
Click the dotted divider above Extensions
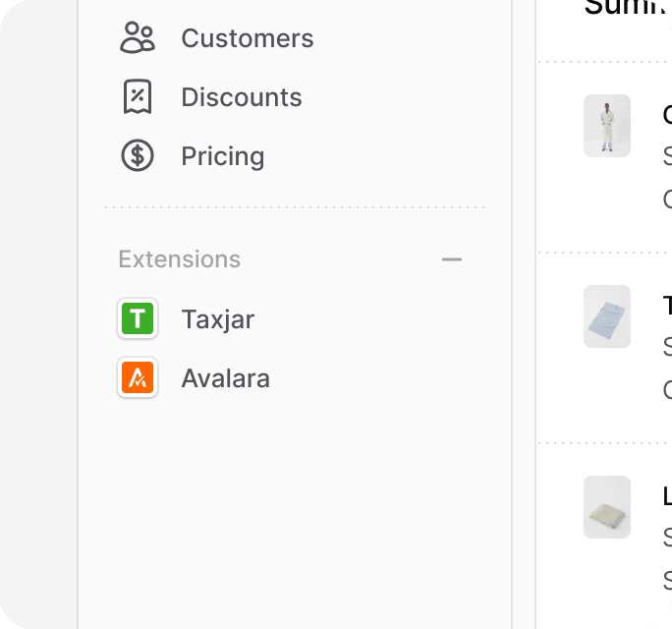(295, 207)
